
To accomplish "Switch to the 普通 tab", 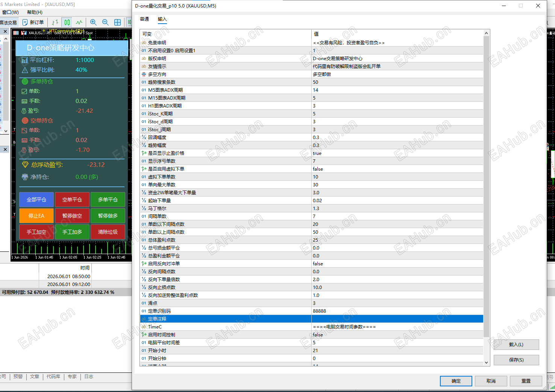I will (x=144, y=19).
